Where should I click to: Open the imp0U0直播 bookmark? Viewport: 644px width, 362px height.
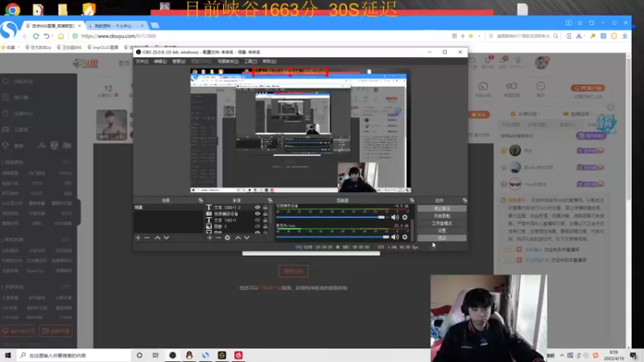[x=103, y=47]
